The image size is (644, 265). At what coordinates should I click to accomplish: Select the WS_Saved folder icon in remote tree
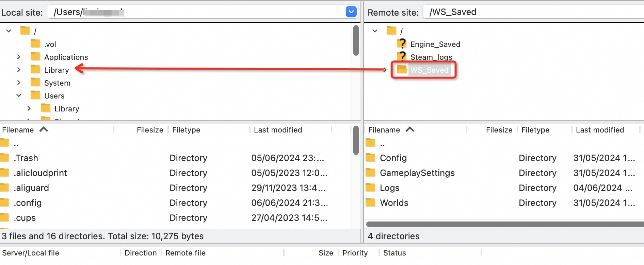pyautogui.click(x=402, y=70)
